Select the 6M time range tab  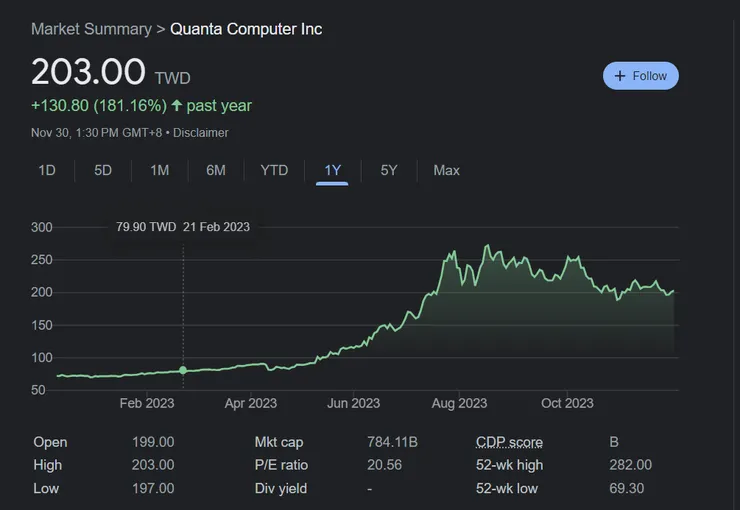tap(216, 170)
